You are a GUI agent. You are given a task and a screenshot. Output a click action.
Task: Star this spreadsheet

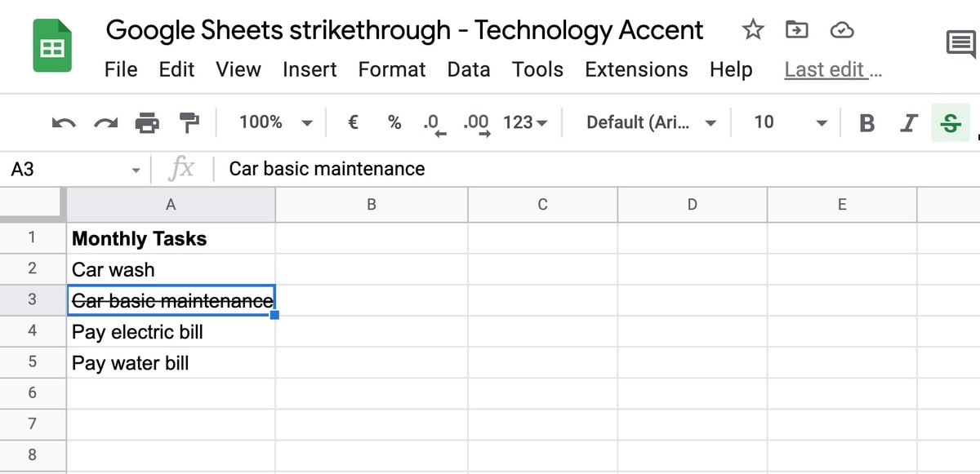tap(752, 30)
